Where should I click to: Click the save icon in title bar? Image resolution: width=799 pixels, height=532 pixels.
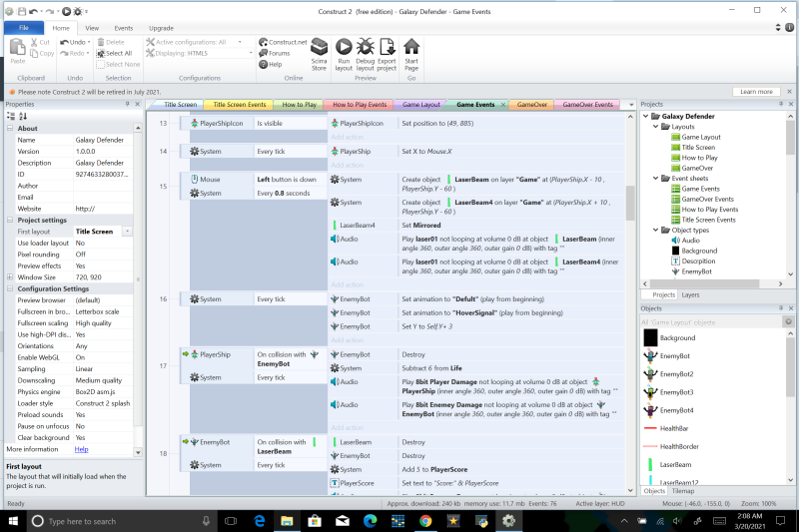click(22, 11)
